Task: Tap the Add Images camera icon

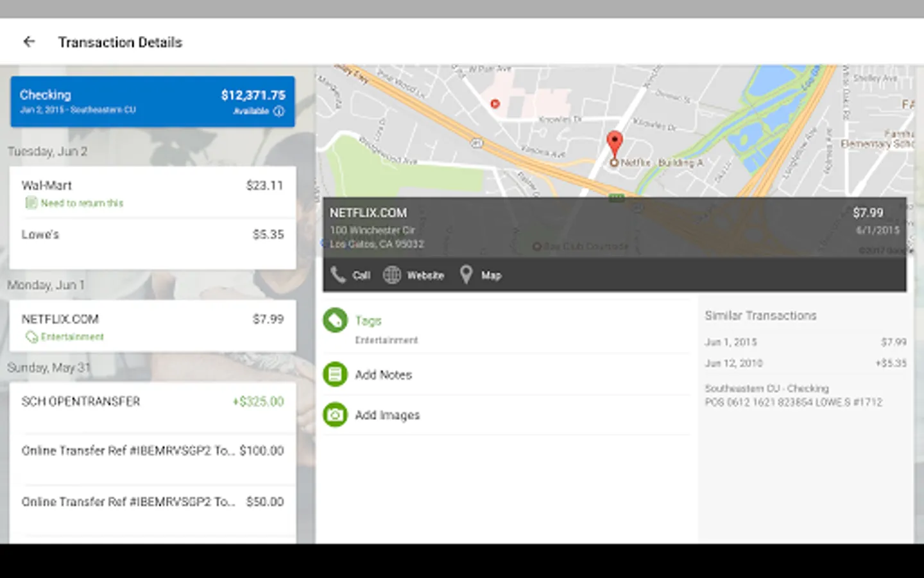Action: click(335, 415)
